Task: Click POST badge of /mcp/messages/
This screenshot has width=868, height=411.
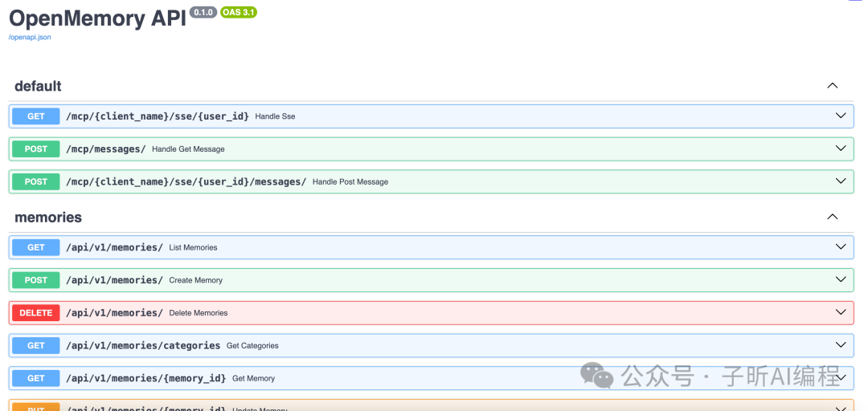Action: (x=36, y=149)
